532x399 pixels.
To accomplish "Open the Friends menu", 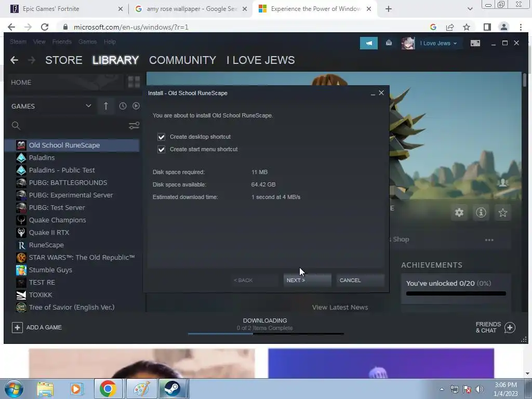I will coord(62,42).
